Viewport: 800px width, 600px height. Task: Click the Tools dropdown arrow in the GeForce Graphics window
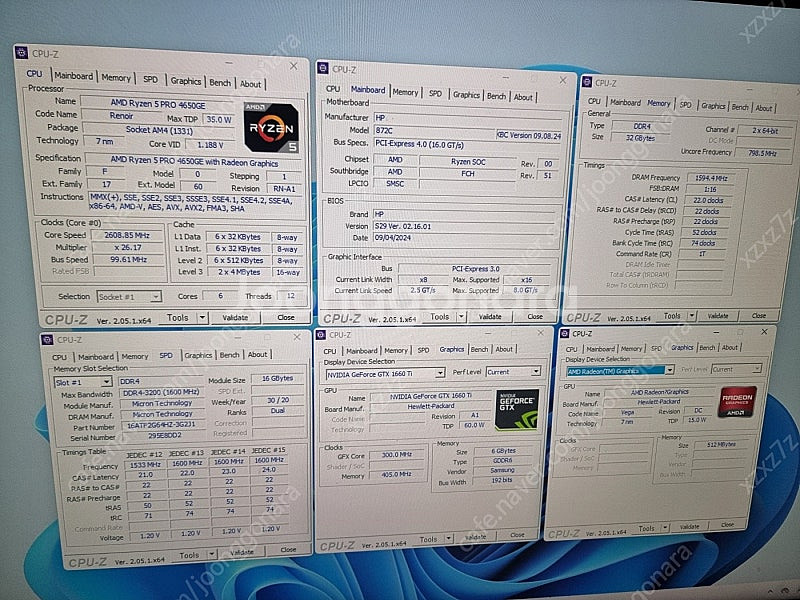click(448, 538)
